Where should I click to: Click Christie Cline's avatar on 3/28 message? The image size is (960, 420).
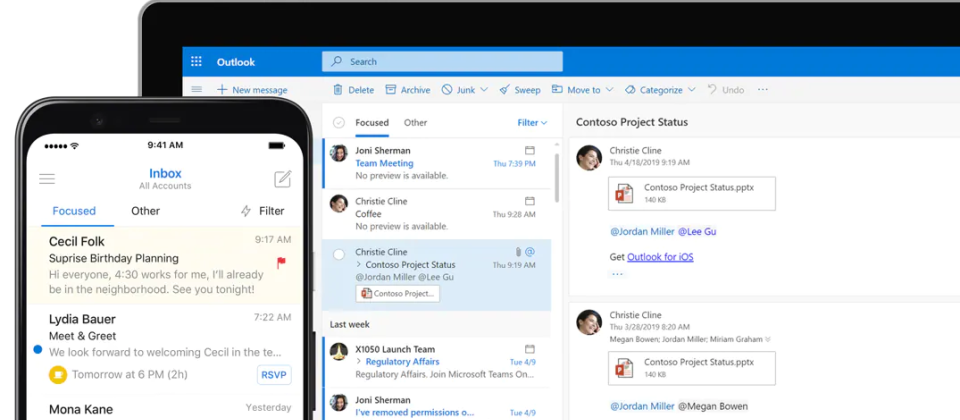point(589,322)
